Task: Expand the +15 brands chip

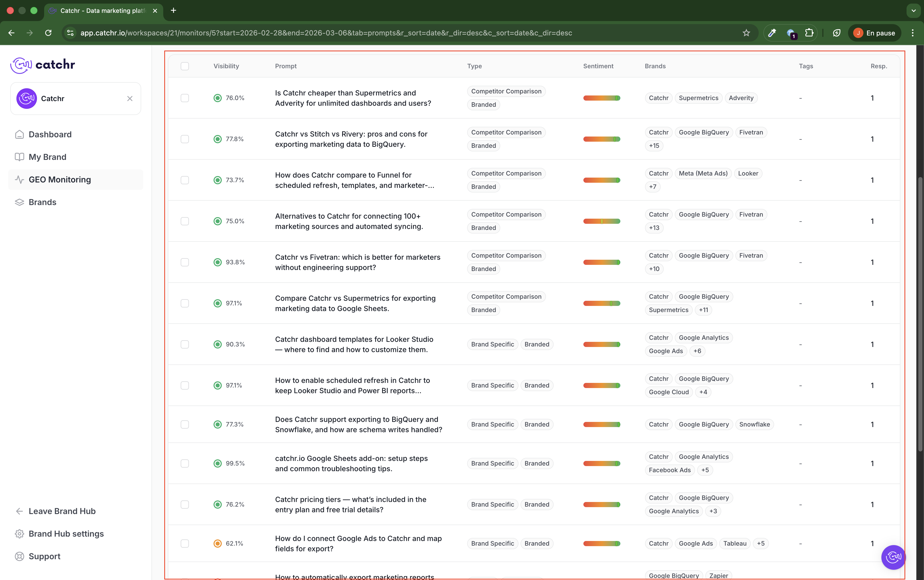Action: [x=654, y=146]
